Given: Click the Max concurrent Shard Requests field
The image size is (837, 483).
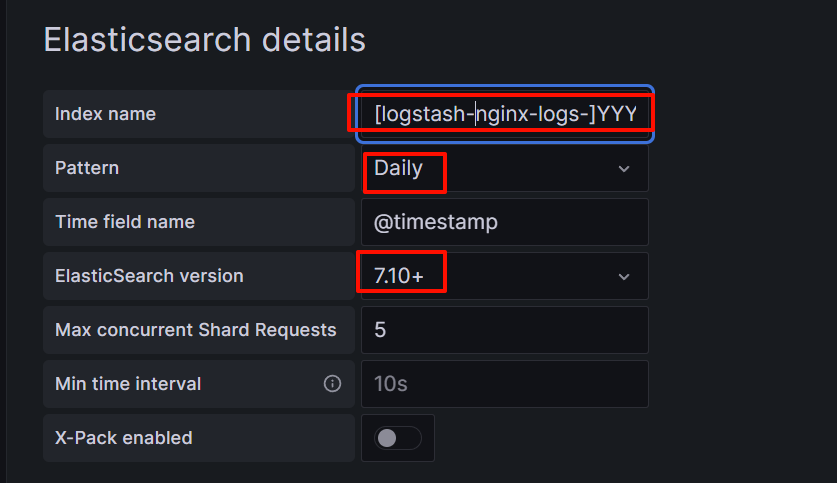Looking at the screenshot, I should pyautogui.click(x=504, y=330).
